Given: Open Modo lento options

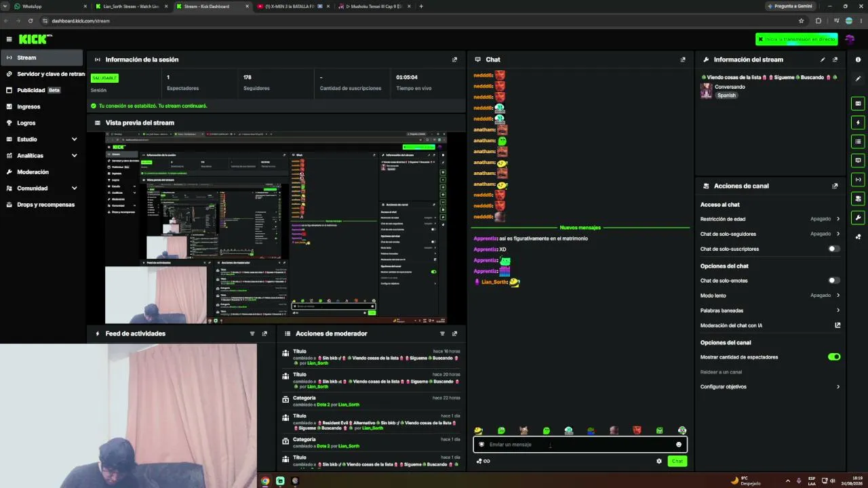Looking at the screenshot, I should [770, 296].
